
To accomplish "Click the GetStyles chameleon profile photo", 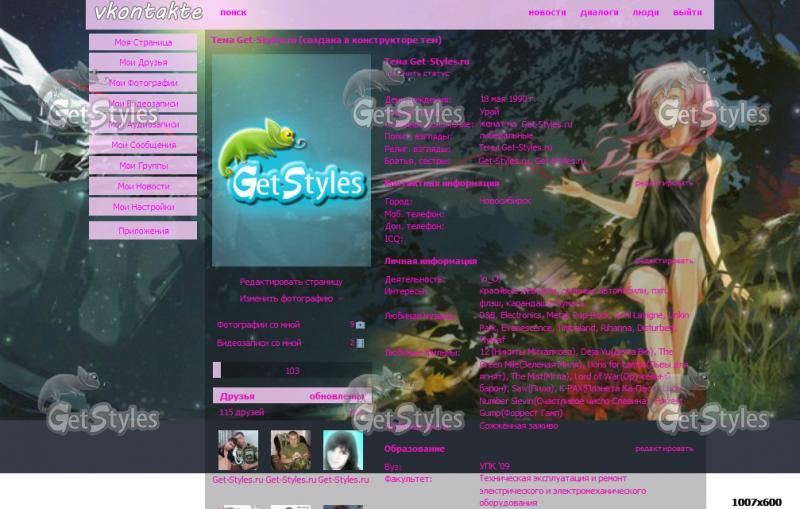I will (x=291, y=160).
